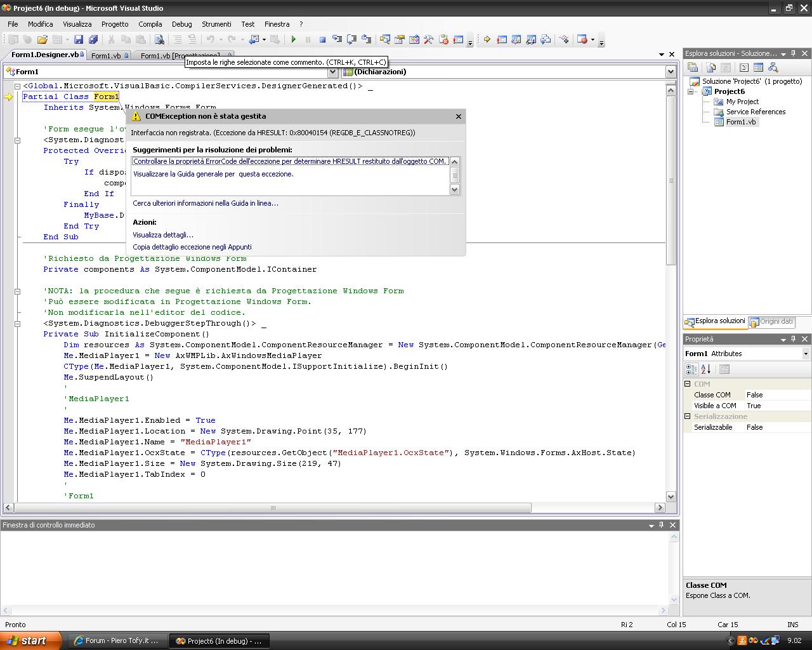Collapse the Partial Class Form1 code region
This screenshot has width=812, height=650.
coord(18,86)
